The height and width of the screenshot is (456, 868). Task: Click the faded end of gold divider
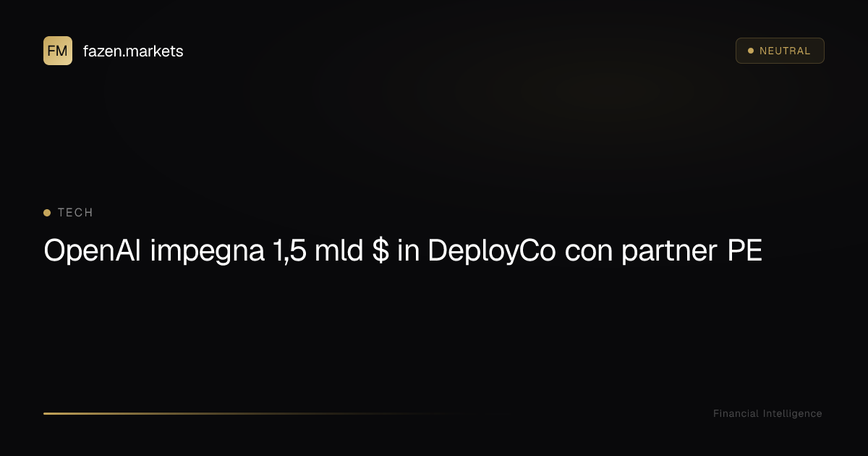click(434, 413)
